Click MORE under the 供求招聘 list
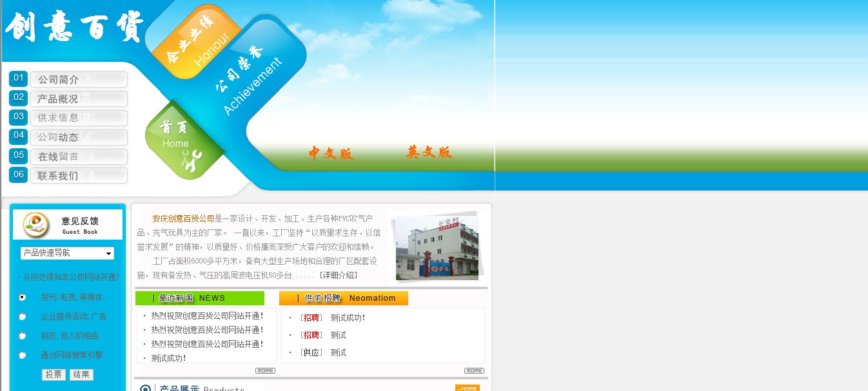The height and width of the screenshot is (391, 868). click(474, 370)
